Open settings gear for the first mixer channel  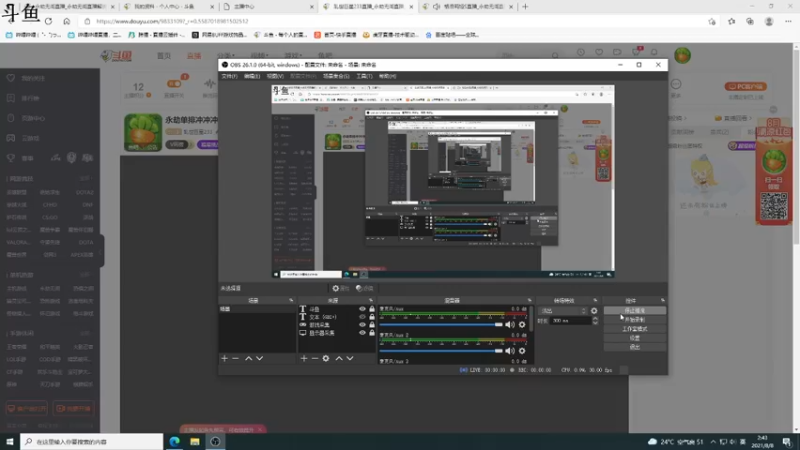pos(522,324)
